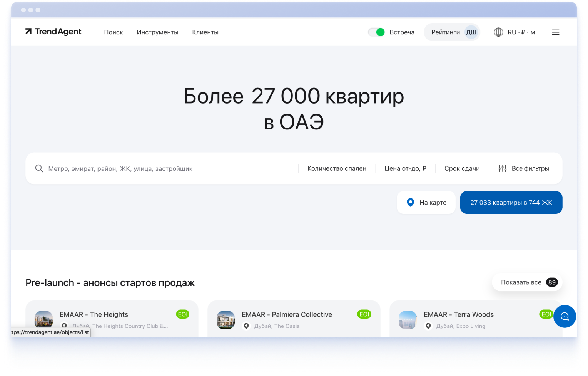588x376 pixels.
Task: Click the filter sliders icon
Action: coord(503,168)
